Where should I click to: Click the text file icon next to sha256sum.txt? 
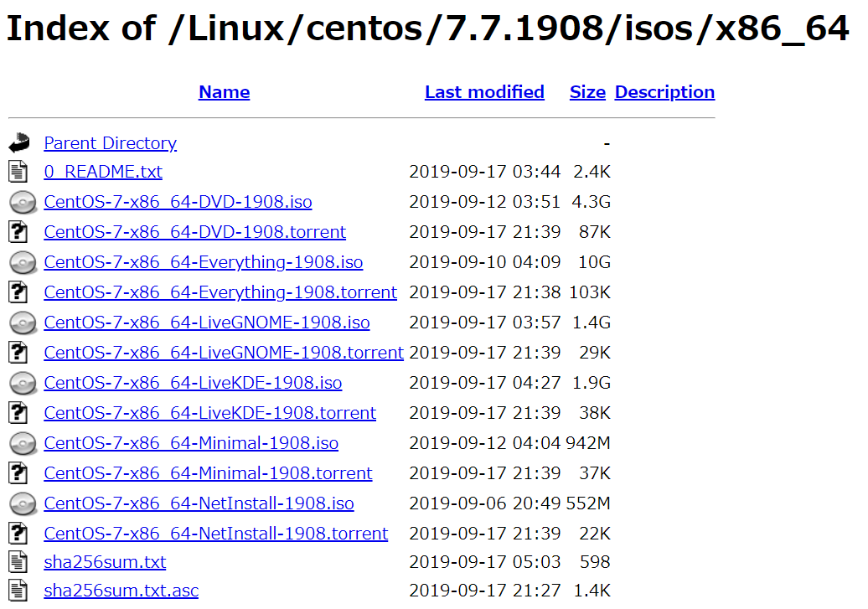(x=23, y=562)
